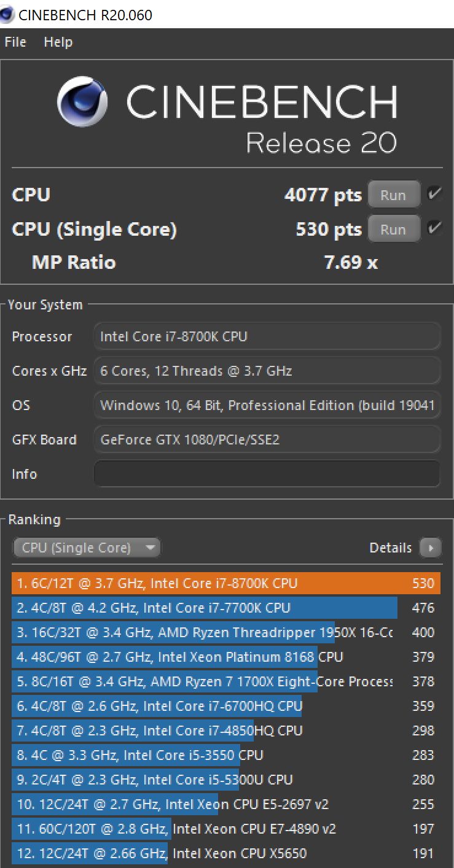
Task: Open the Help menu
Action: pos(58,42)
